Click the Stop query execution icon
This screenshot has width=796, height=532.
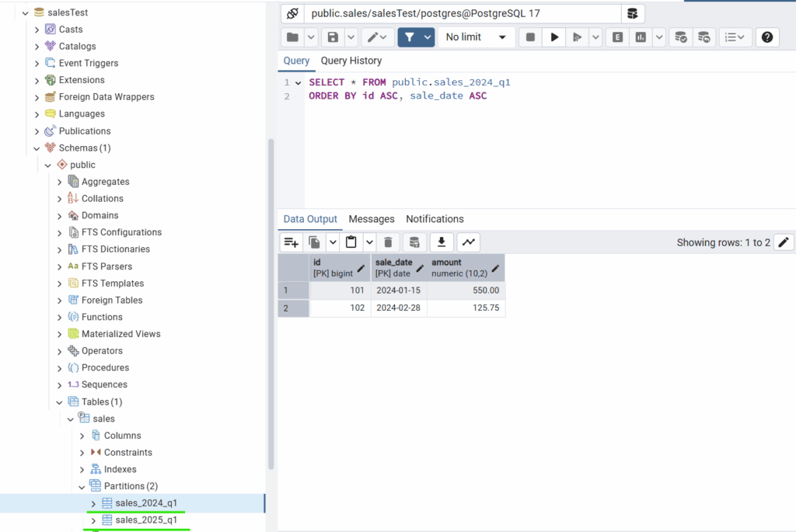[x=530, y=37]
